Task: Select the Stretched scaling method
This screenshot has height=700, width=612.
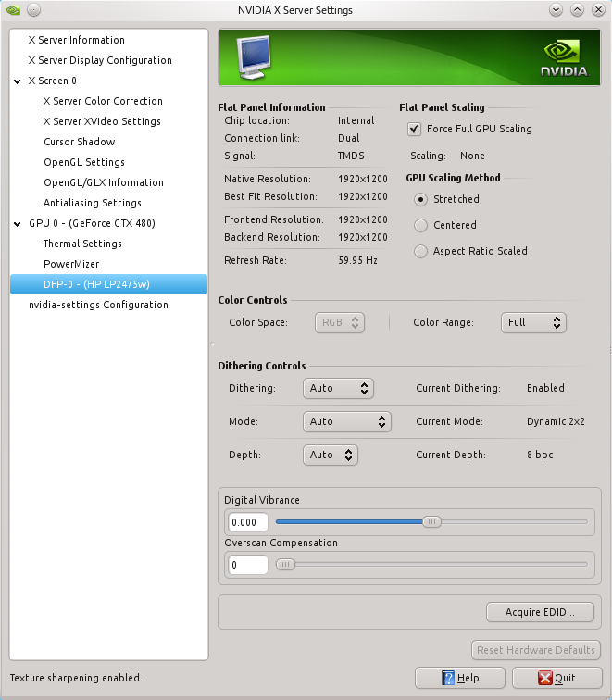Action: pyautogui.click(x=420, y=199)
